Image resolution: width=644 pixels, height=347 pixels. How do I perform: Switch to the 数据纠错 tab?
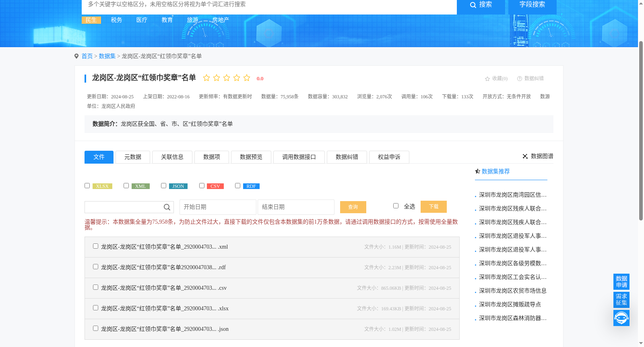[347, 157]
